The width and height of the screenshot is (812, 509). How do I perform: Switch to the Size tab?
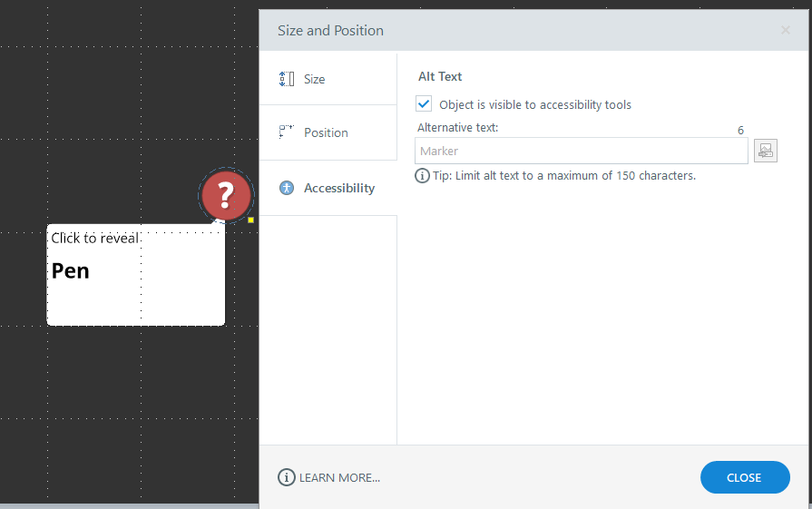[314, 79]
